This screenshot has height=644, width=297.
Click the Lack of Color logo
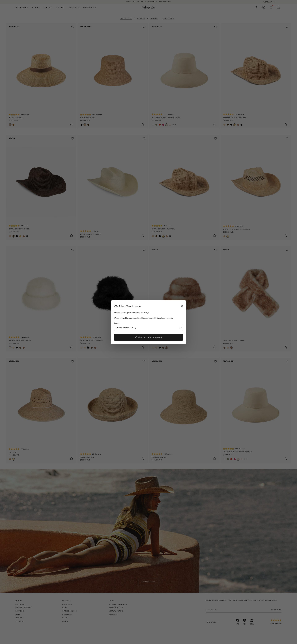coord(148,8)
